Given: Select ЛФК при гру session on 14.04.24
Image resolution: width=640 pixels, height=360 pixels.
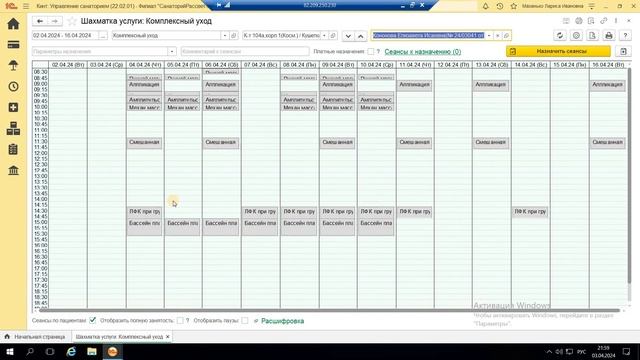Looking at the screenshot, I should pyautogui.click(x=530, y=212).
